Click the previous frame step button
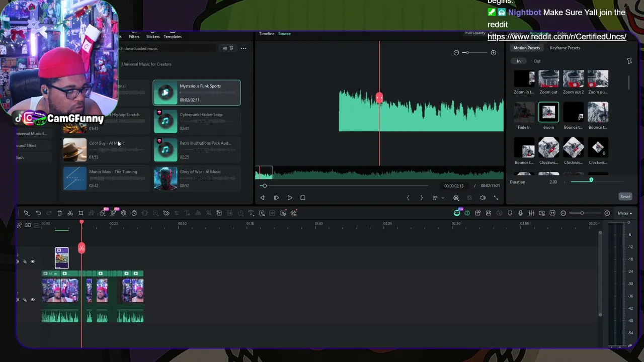The width and height of the screenshot is (644, 362). point(263,198)
